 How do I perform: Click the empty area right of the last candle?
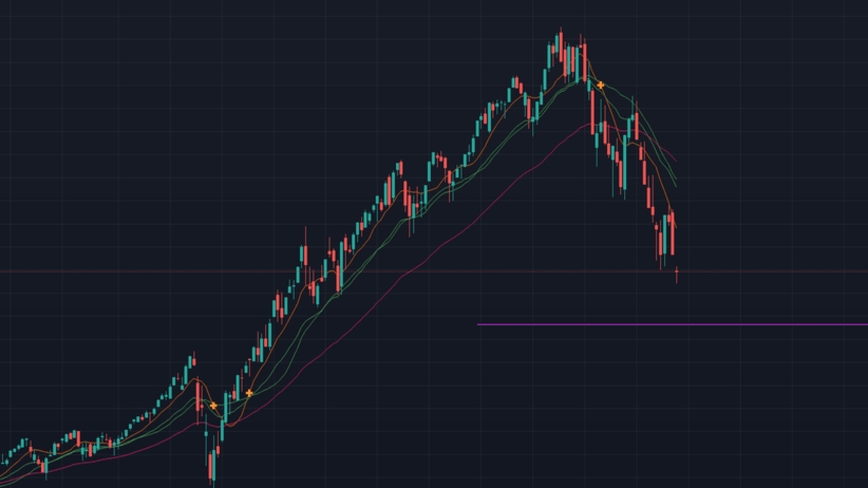769,203
